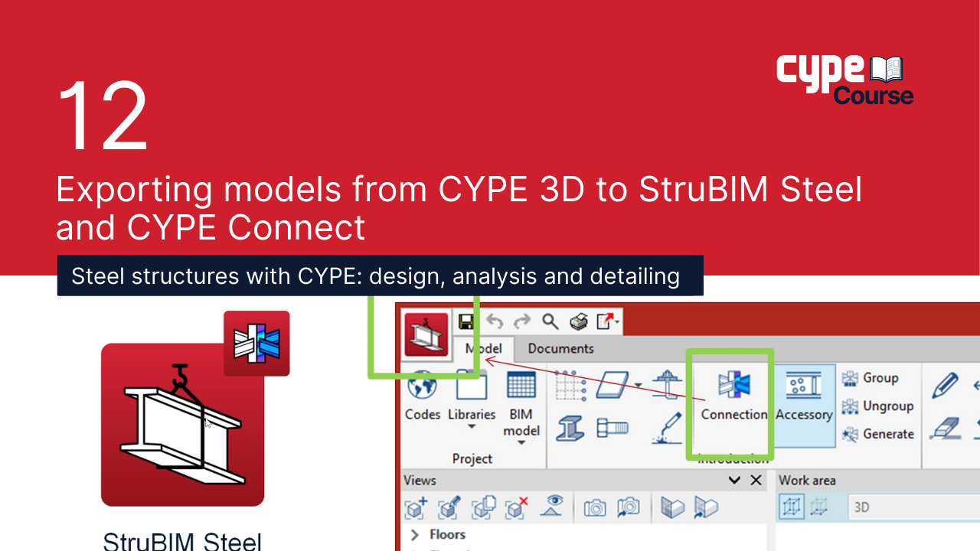
Task: Copy the selected view
Action: (484, 507)
